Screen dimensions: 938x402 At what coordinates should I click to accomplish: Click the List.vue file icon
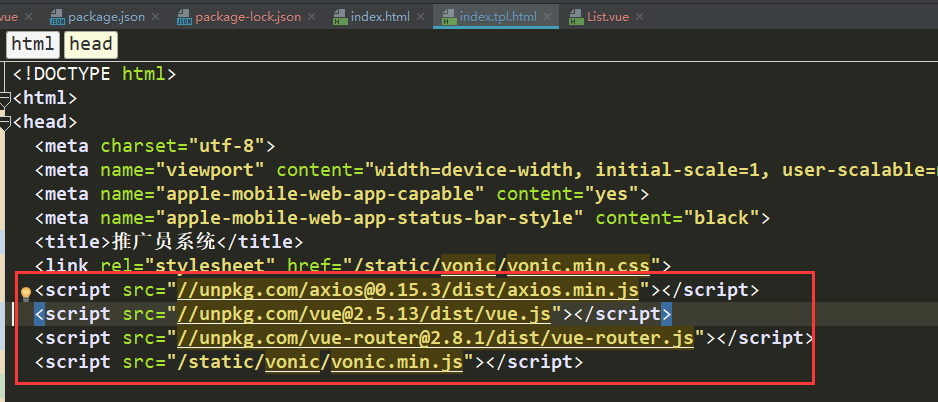click(576, 17)
